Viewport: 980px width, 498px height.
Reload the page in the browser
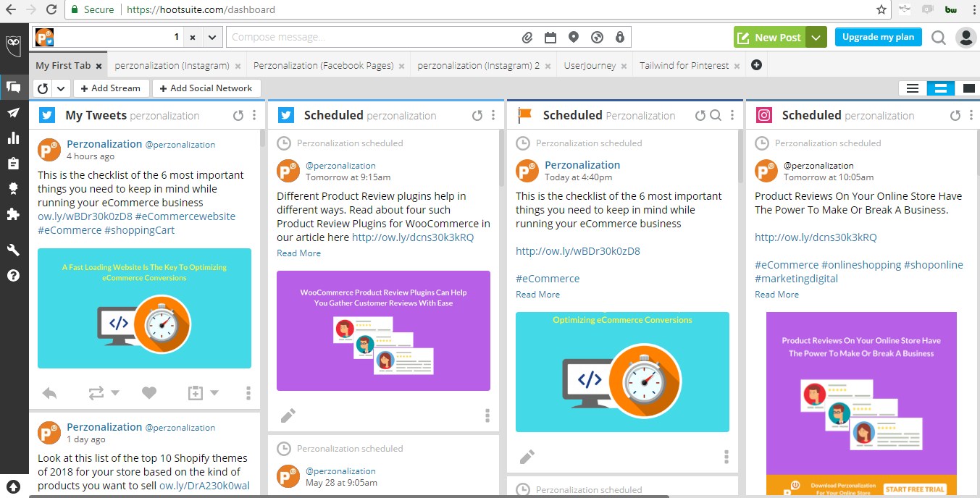[x=51, y=9]
